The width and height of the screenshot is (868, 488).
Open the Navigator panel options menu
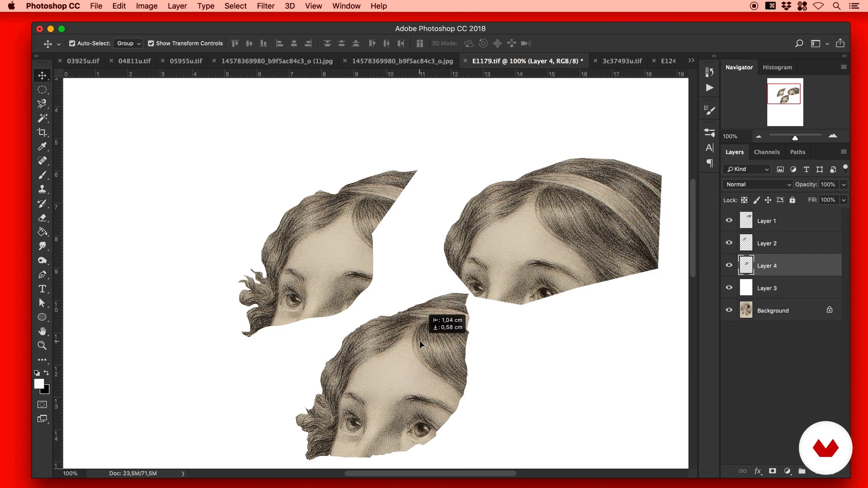(x=844, y=67)
